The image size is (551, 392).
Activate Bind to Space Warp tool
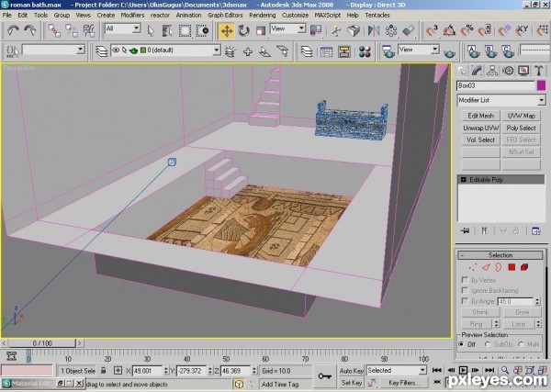pos(88,30)
